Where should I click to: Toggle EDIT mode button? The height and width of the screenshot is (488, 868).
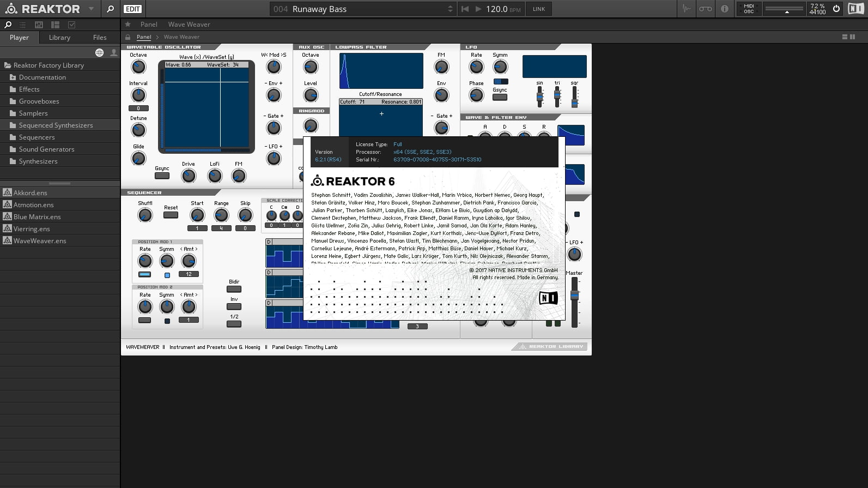tap(132, 9)
